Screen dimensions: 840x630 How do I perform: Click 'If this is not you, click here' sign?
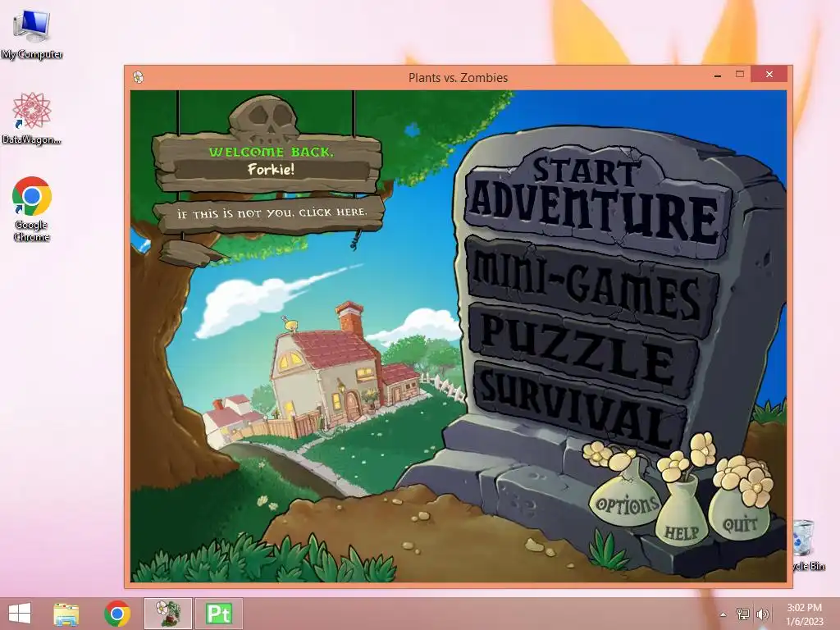(x=271, y=214)
